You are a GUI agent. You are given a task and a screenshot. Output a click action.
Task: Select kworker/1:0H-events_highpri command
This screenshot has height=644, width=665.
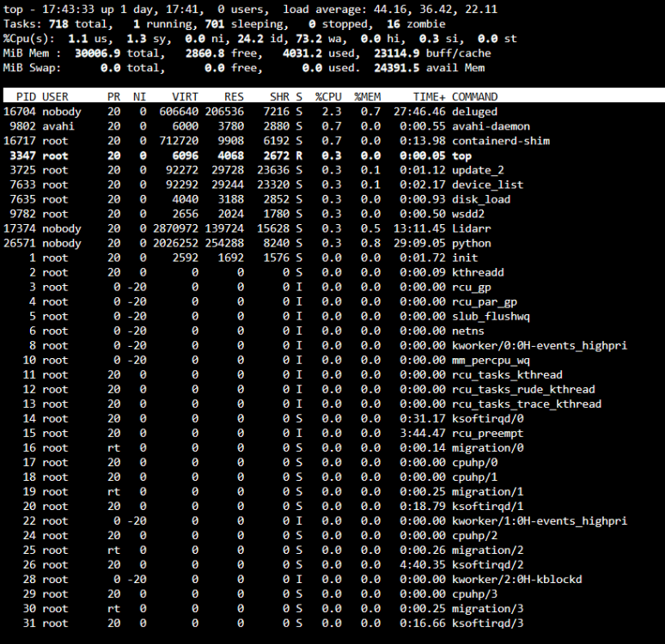(540, 521)
